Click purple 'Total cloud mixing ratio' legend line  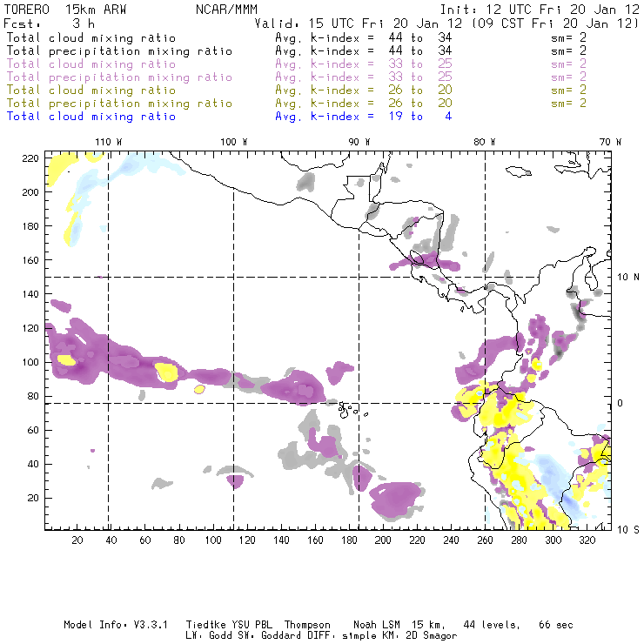click(91, 64)
